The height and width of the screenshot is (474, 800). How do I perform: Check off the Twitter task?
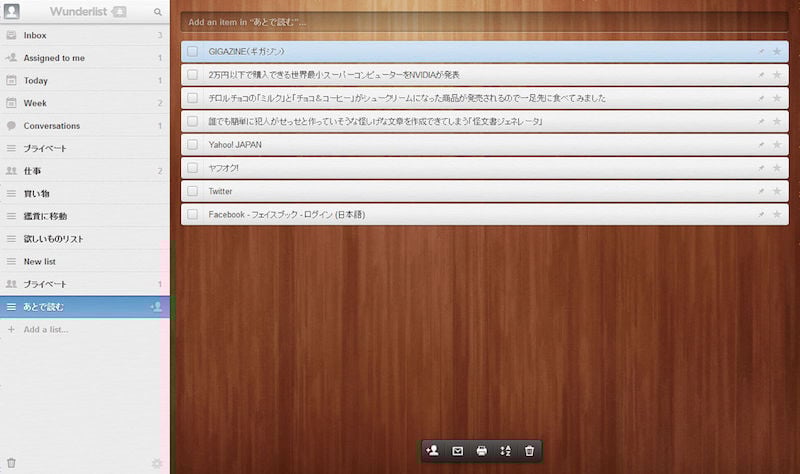pos(193,191)
